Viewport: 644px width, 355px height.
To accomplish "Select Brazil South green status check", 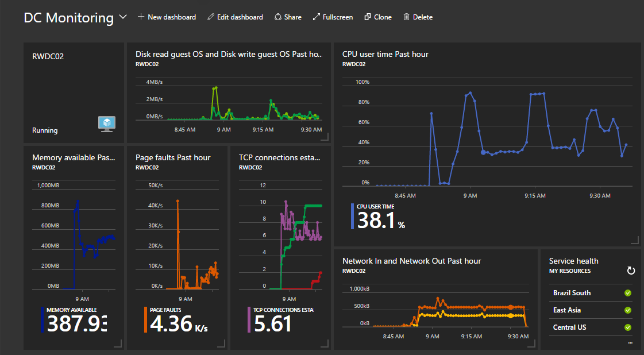I will [x=628, y=293].
